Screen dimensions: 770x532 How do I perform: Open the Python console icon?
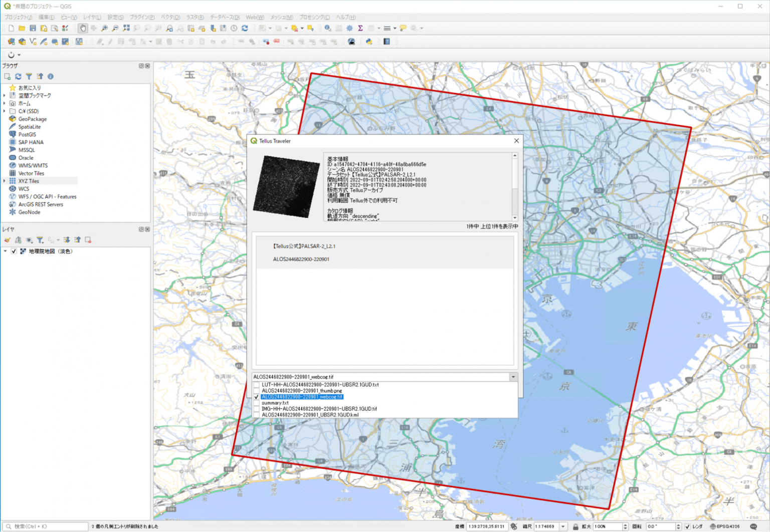point(369,42)
